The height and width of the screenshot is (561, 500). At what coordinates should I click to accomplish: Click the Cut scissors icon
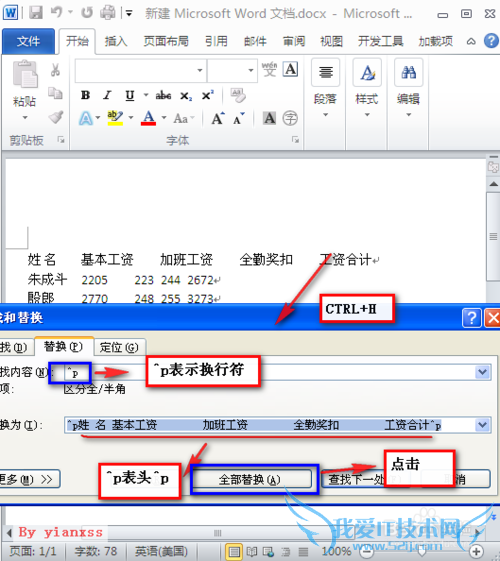(55, 70)
